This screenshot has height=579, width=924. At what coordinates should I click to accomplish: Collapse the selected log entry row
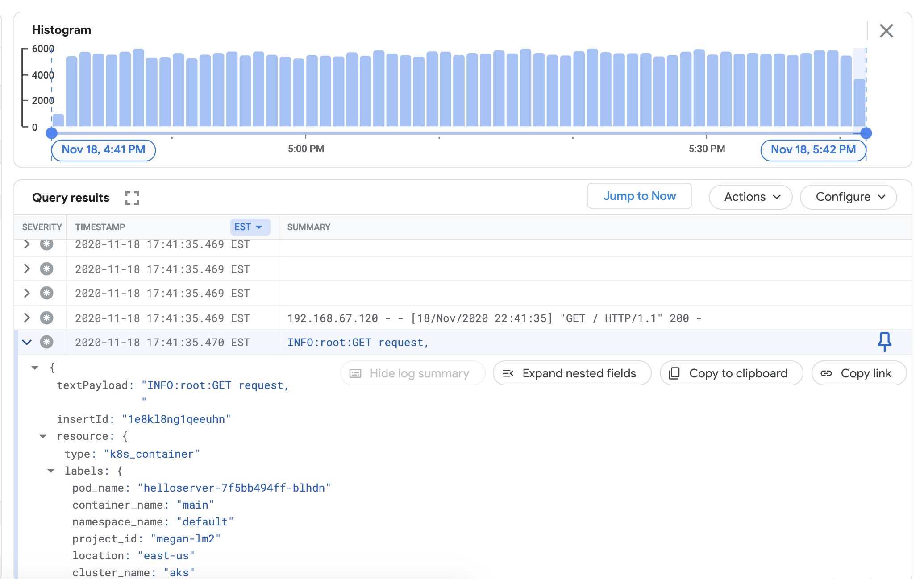click(x=27, y=342)
